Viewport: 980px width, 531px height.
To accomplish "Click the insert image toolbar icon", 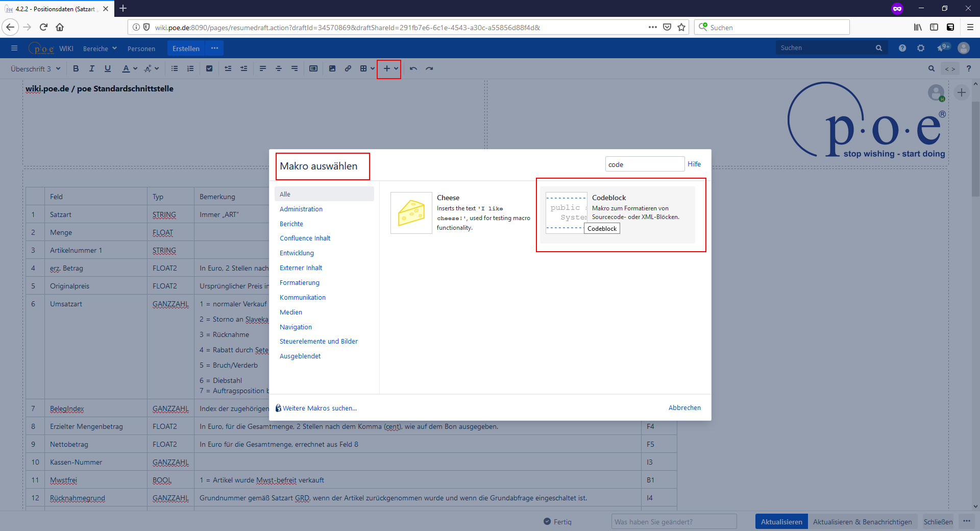I will click(332, 68).
